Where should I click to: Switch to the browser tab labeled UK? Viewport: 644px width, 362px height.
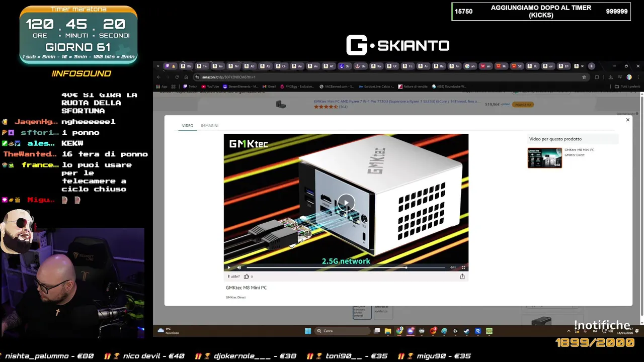coord(392,66)
